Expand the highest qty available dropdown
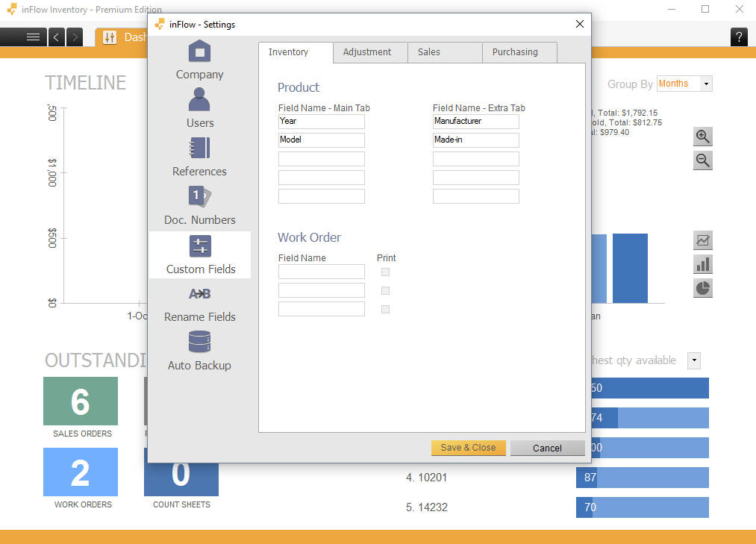 [693, 360]
